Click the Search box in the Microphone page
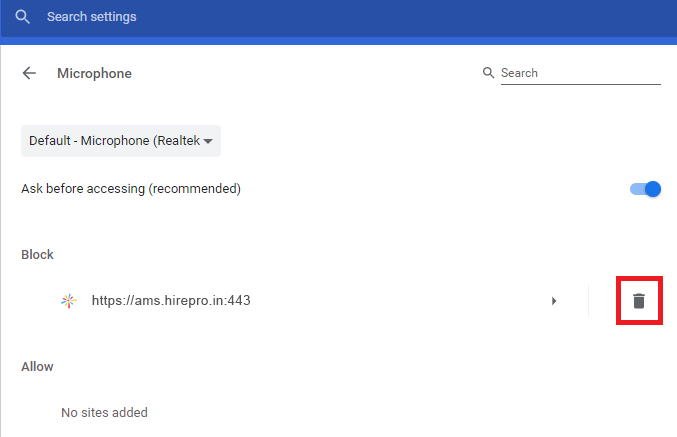The height and width of the screenshot is (437, 677). pyautogui.click(x=580, y=73)
